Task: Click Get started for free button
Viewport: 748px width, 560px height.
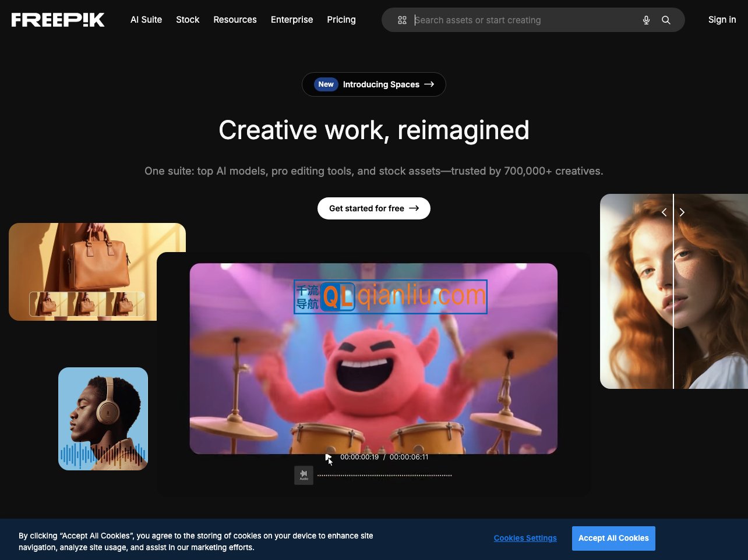Action: [374, 208]
